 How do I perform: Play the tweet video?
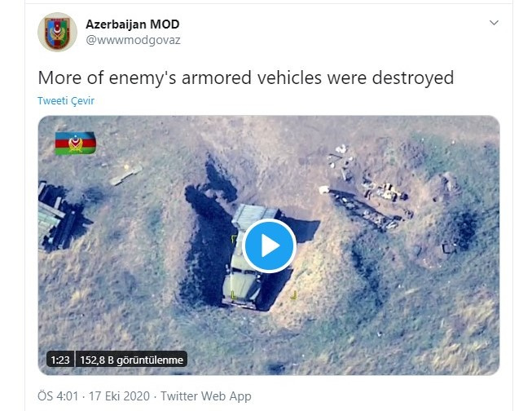tap(270, 245)
